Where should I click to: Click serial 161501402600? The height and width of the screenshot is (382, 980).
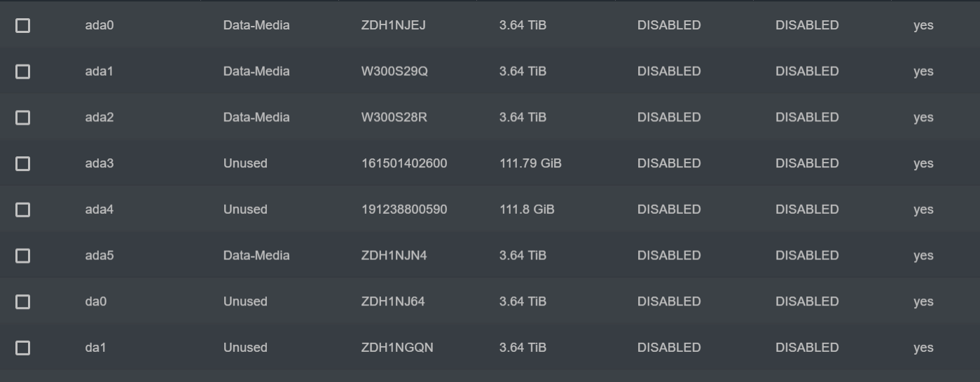tap(404, 163)
